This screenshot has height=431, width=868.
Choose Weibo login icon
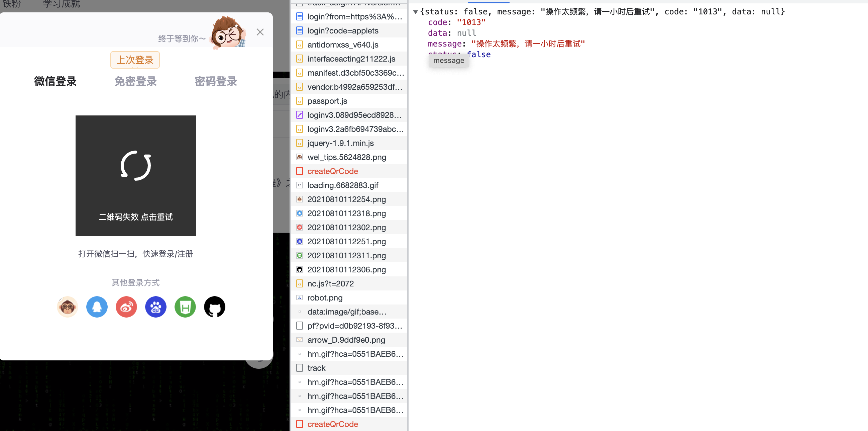coord(126,307)
